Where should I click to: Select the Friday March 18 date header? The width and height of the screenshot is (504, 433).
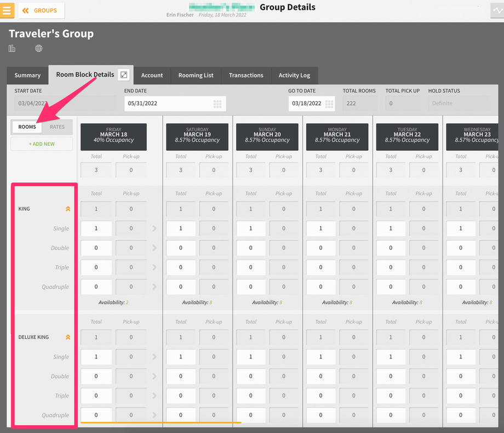113,136
